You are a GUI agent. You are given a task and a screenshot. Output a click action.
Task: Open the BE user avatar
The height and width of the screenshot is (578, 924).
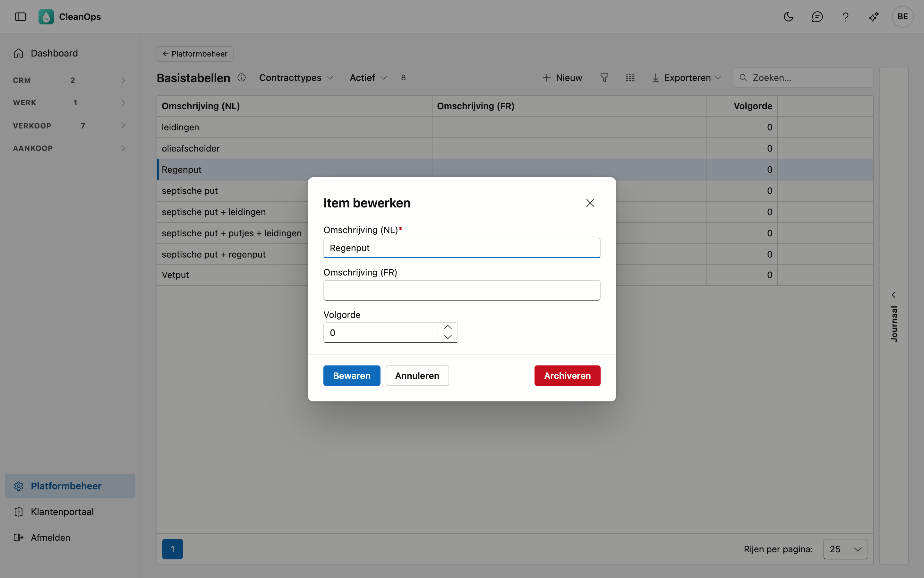(x=902, y=16)
